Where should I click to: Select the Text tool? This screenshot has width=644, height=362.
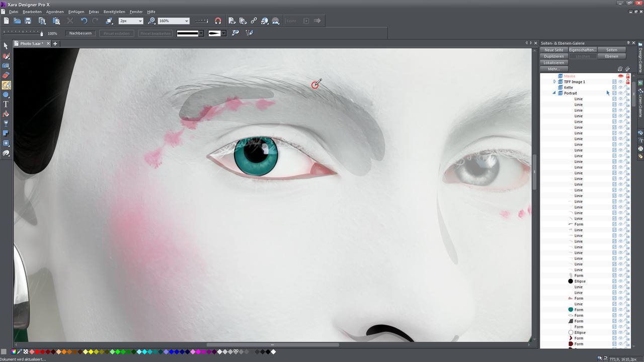click(x=6, y=105)
